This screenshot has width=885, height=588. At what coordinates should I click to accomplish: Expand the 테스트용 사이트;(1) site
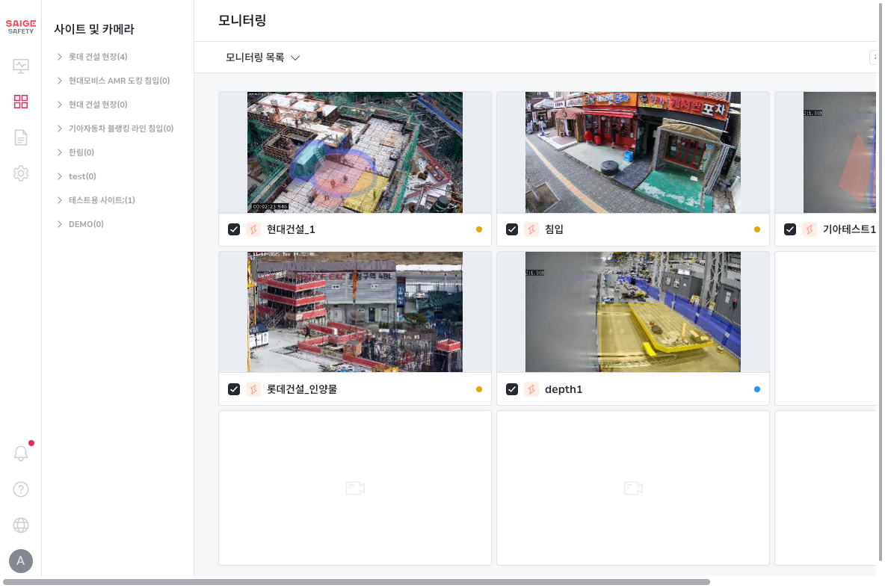coord(60,200)
